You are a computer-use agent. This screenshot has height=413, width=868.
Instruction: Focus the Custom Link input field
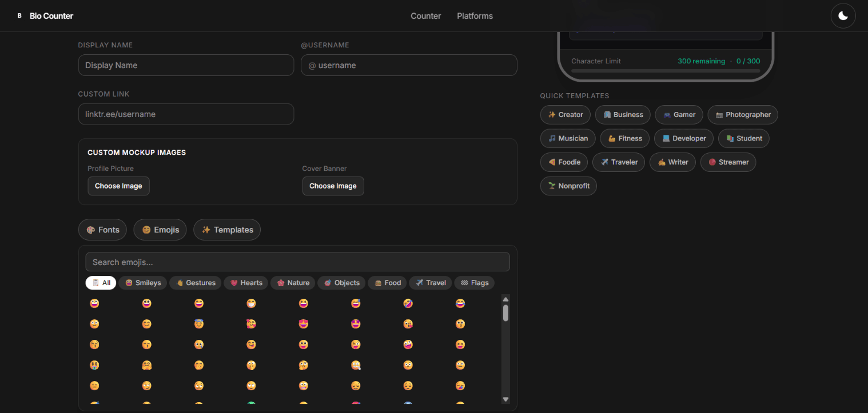coord(186,114)
